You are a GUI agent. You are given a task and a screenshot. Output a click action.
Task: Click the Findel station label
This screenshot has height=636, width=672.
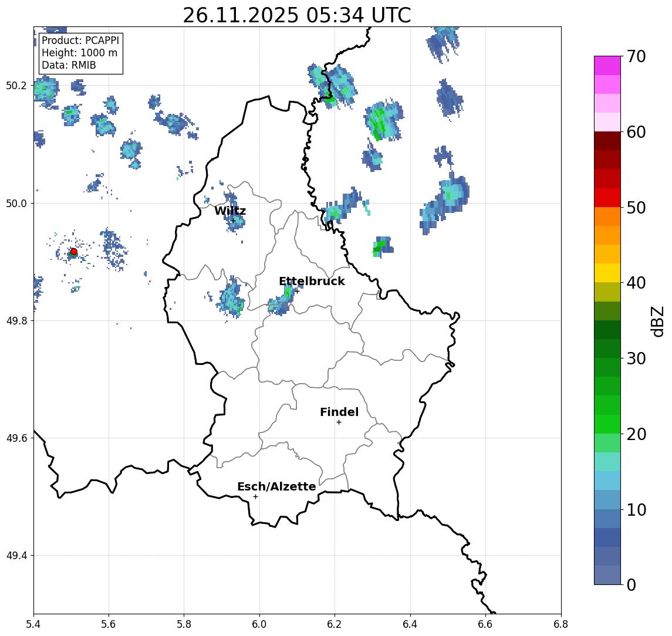(339, 412)
